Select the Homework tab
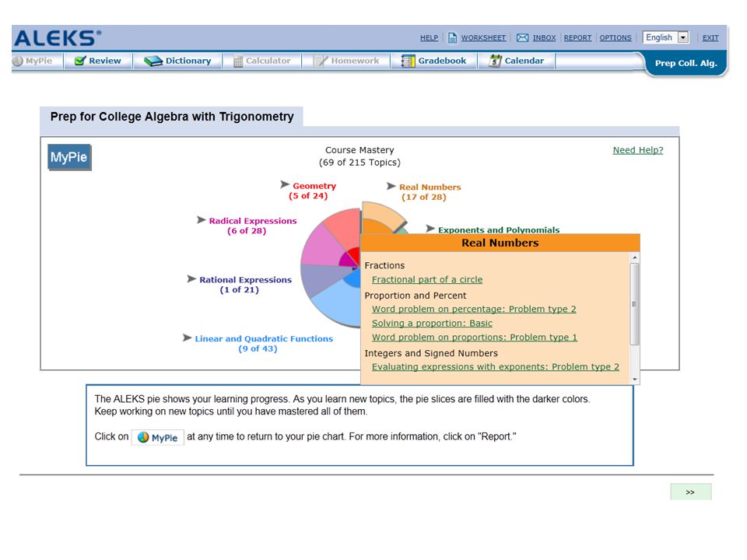Screen dimensions: 747x560 (x=346, y=61)
